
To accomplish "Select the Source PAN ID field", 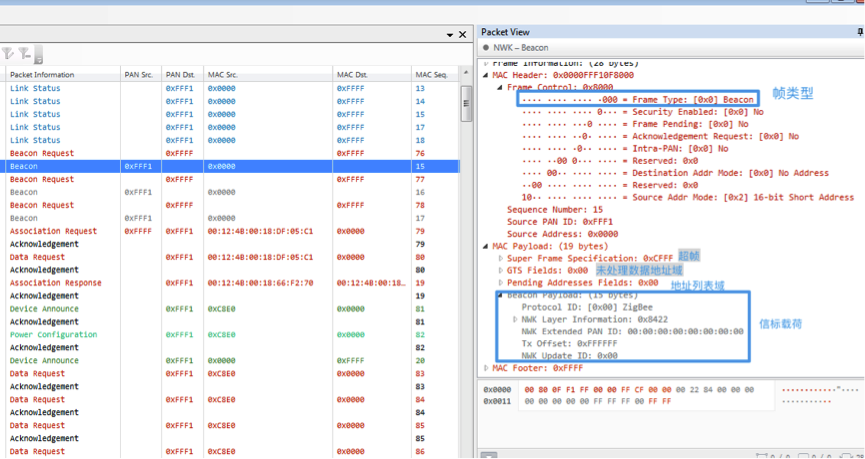I will click(561, 222).
